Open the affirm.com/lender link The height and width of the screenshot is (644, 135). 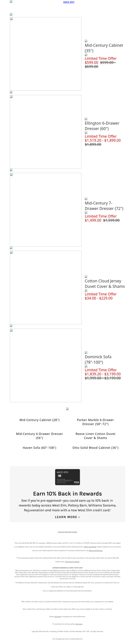click(90, 547)
